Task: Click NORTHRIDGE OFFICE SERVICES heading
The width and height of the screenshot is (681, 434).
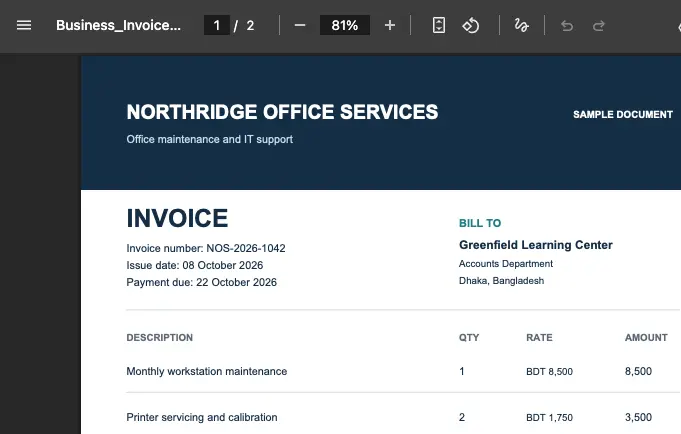Action: point(282,112)
